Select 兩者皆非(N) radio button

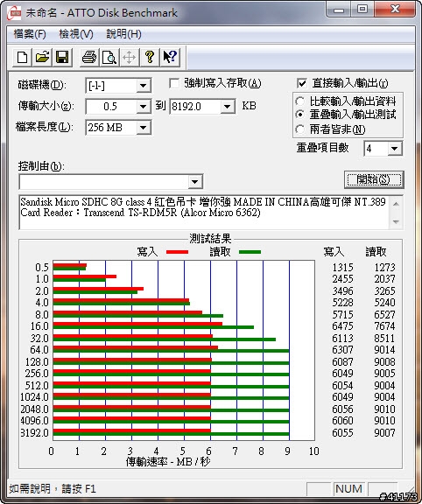click(299, 129)
